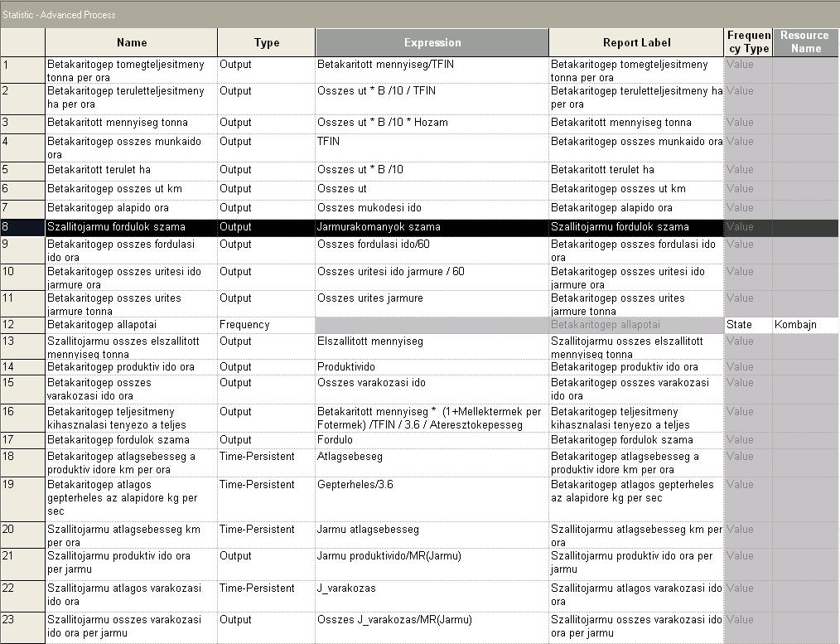The height and width of the screenshot is (644, 840).
Task: Click expression 'J_varakozas'
Action: point(432,596)
